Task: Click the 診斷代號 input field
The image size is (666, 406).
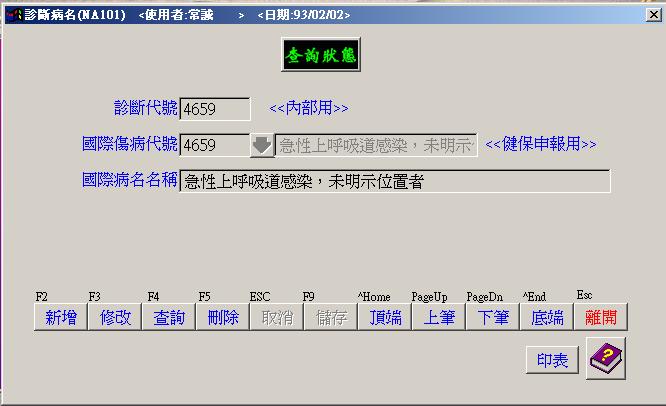Action: [215, 108]
